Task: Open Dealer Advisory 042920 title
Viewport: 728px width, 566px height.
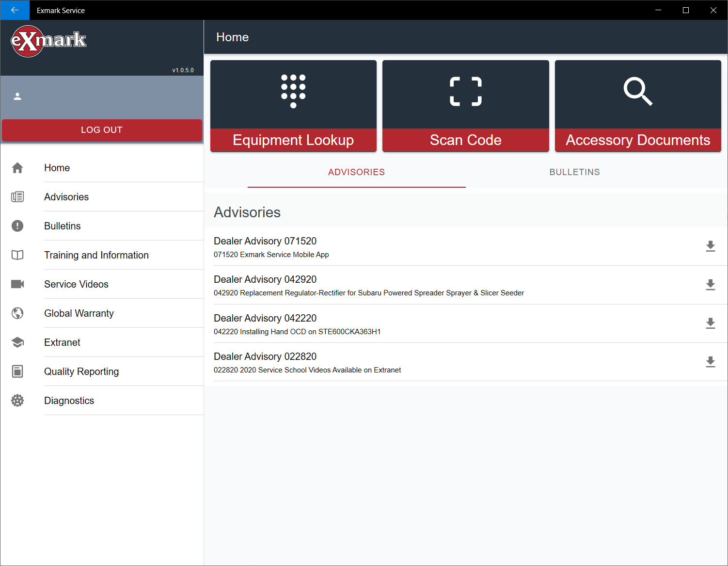Action: coord(265,279)
